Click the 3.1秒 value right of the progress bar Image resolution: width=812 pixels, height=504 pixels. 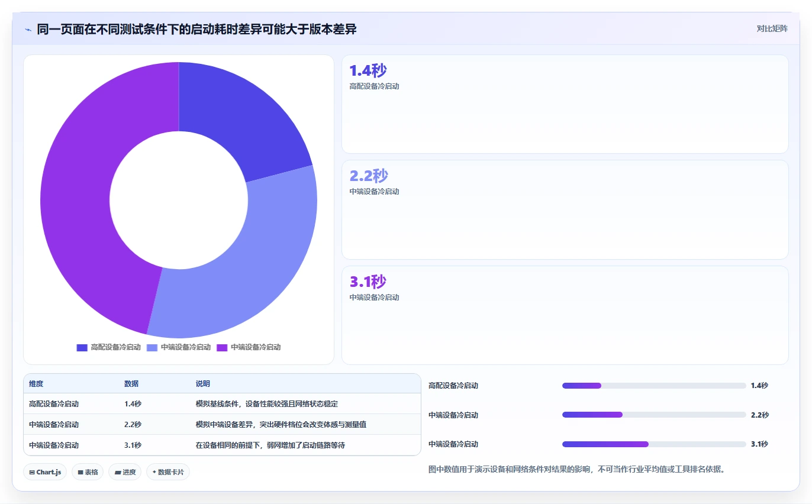(x=759, y=444)
